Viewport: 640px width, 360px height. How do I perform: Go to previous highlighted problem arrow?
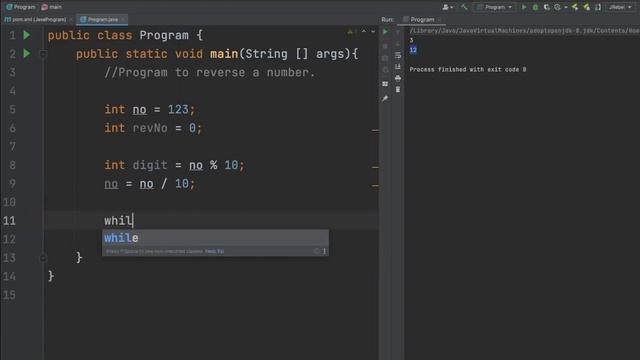[364, 31]
